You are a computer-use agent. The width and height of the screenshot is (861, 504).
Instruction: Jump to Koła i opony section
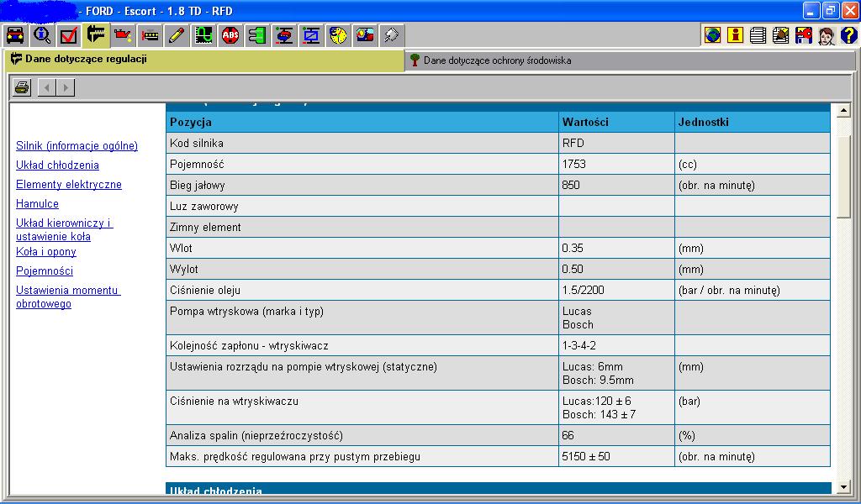point(46,252)
